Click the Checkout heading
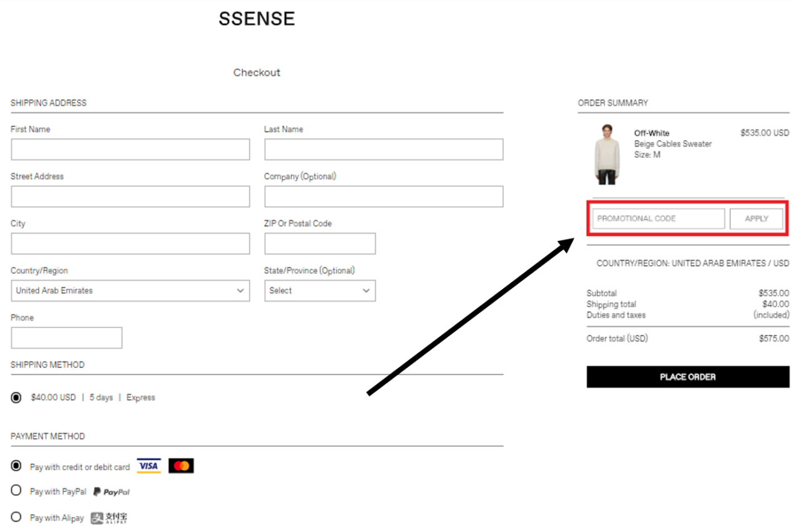 click(257, 73)
